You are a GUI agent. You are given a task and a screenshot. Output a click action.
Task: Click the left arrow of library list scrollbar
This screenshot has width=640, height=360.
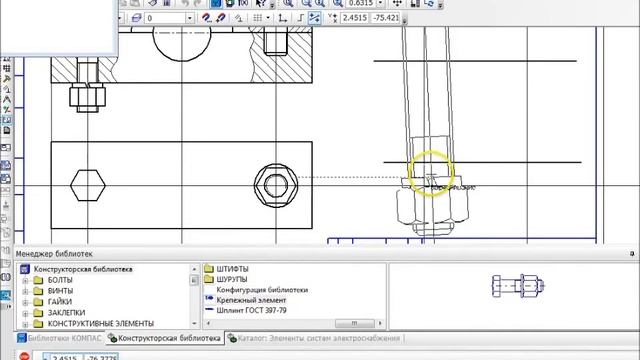209,323
